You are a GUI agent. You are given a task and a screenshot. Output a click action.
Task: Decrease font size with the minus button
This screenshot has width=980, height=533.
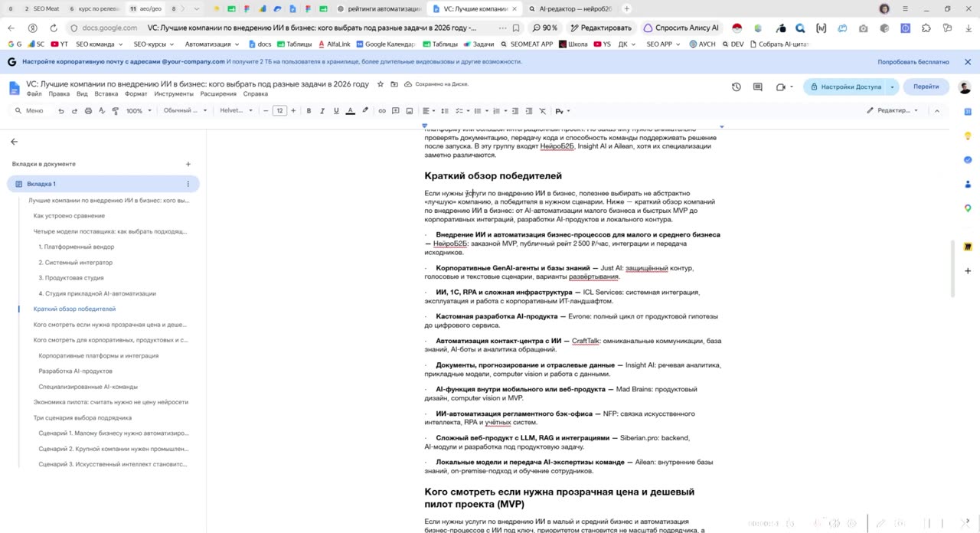266,111
